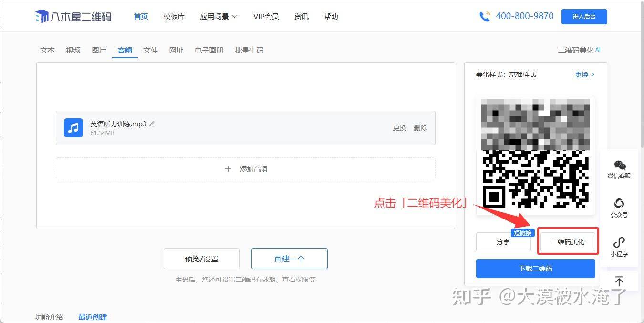Open VIP会员 page
Image resolution: width=644 pixels, height=323 pixels.
266,16
